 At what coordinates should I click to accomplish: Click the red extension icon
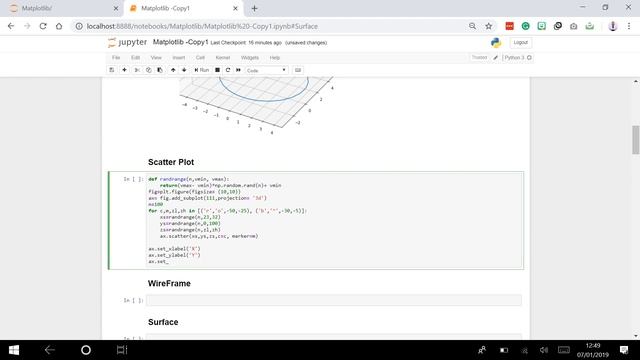509,26
